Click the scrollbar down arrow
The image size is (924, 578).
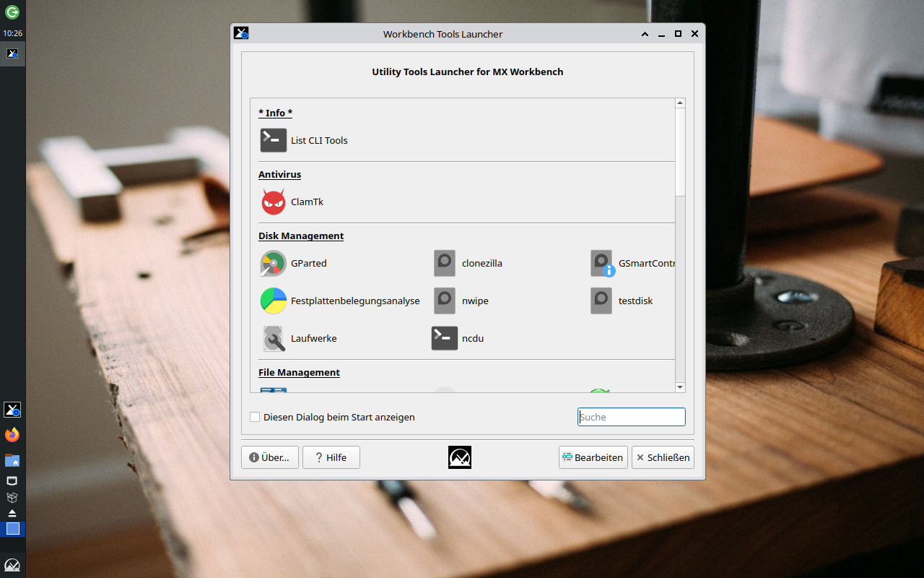[x=680, y=387]
